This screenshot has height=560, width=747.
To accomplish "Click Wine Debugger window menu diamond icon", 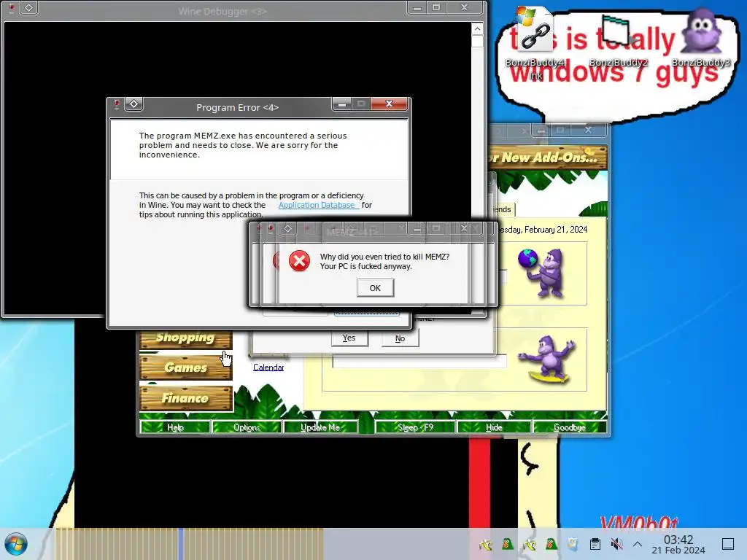I will (x=28, y=7).
